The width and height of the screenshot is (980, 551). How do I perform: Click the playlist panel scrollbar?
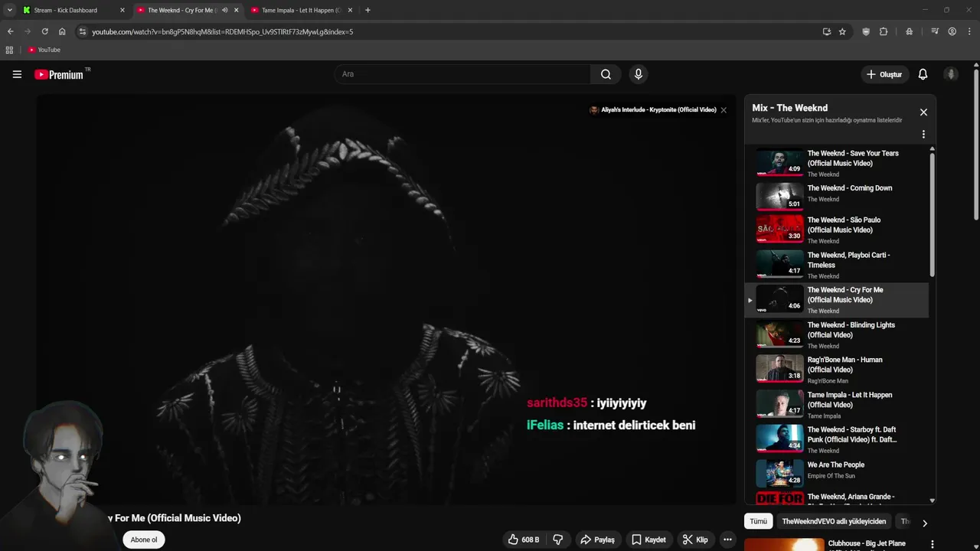(932, 214)
